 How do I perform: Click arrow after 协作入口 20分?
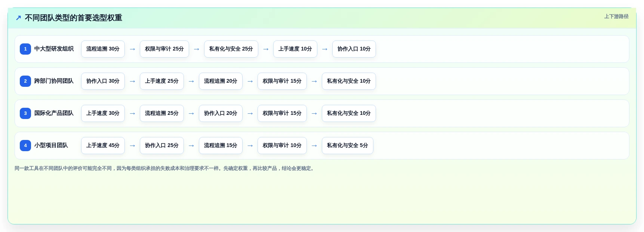[250, 113]
